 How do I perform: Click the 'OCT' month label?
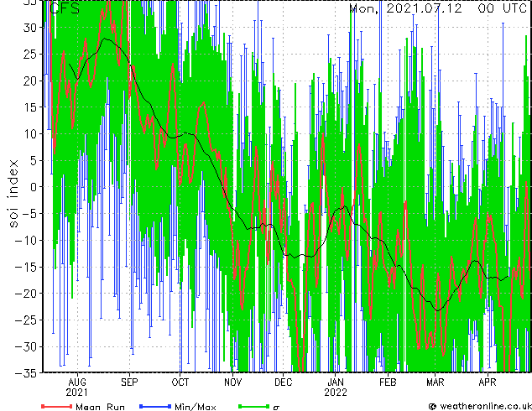(180, 382)
